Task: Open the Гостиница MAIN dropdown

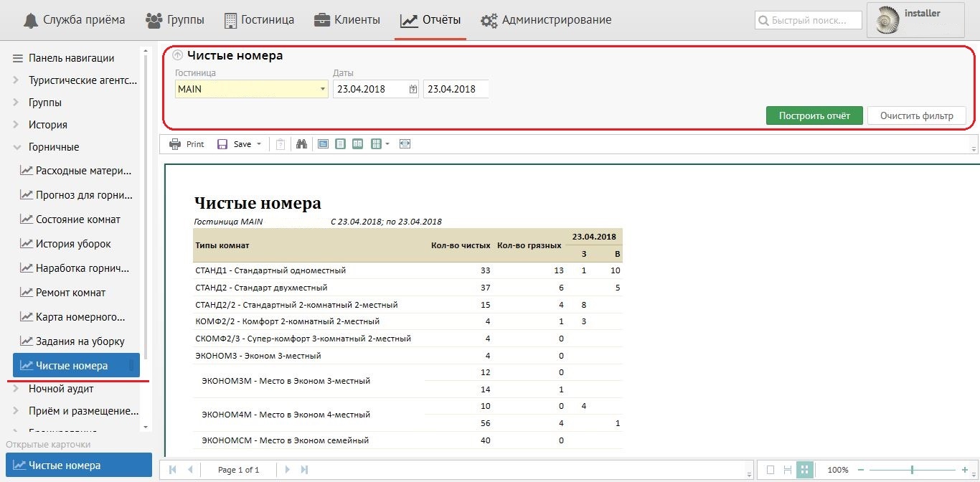Action: pos(323,90)
